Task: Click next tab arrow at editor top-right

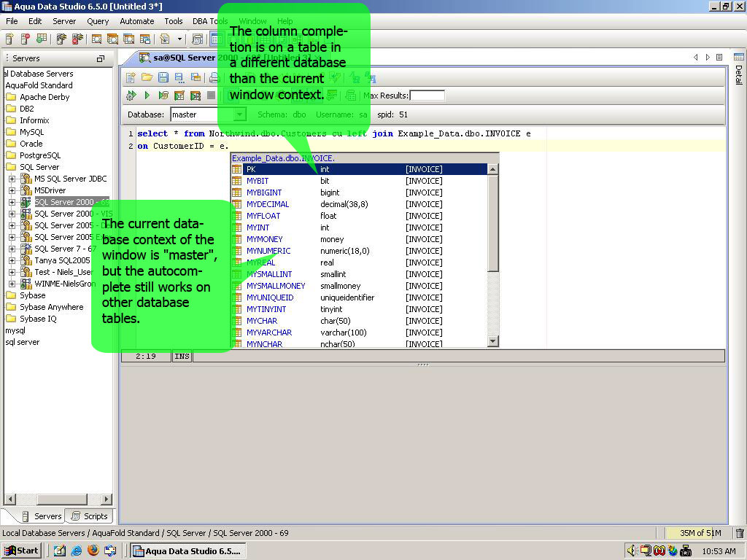Action: coord(708,57)
